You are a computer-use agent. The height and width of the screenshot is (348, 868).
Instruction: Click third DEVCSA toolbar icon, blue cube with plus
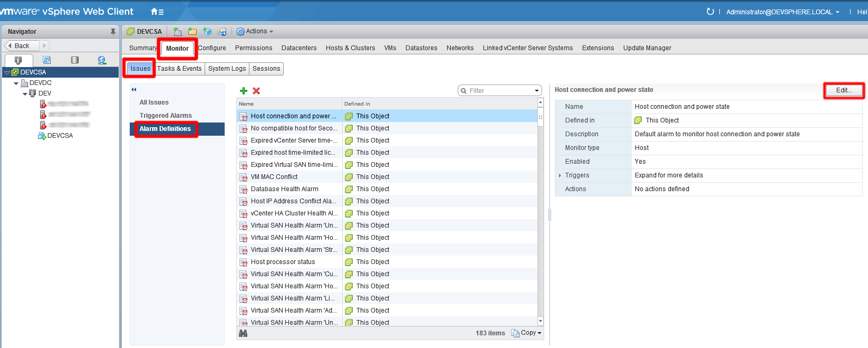coord(207,32)
